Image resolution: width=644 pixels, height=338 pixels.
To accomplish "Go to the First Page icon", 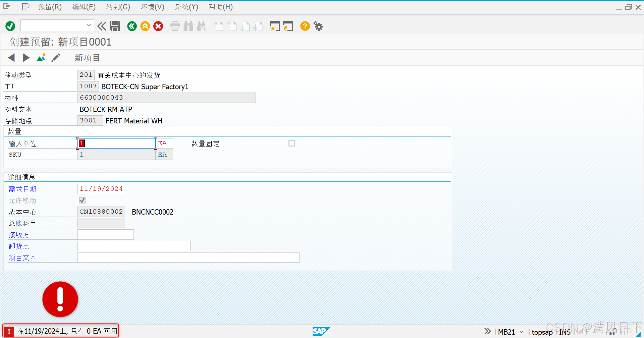I will pos(218,26).
